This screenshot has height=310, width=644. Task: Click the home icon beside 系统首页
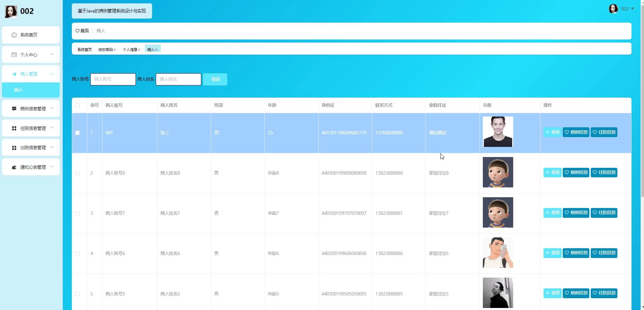[x=14, y=35]
